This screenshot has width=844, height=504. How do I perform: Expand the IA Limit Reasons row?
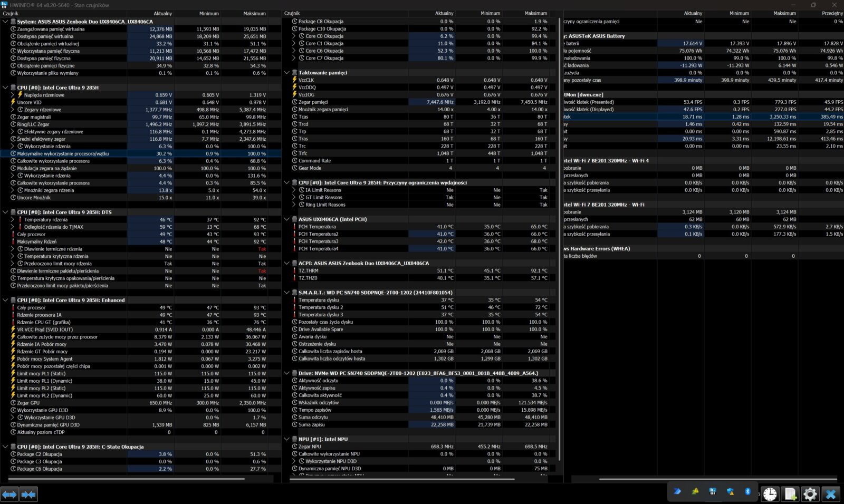pos(294,190)
